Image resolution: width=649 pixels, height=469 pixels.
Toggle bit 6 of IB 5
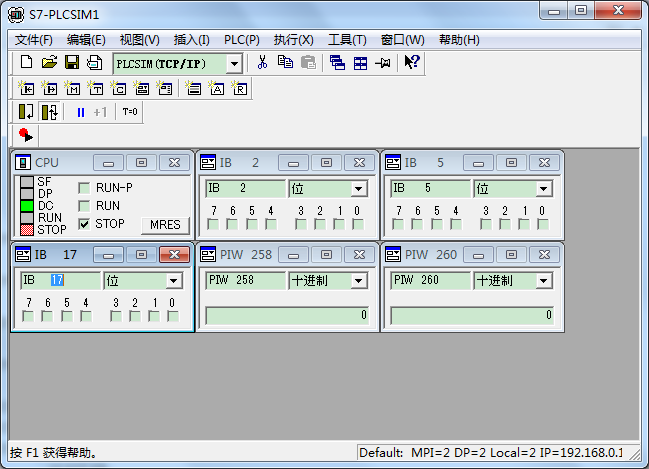pyautogui.click(x=417, y=225)
